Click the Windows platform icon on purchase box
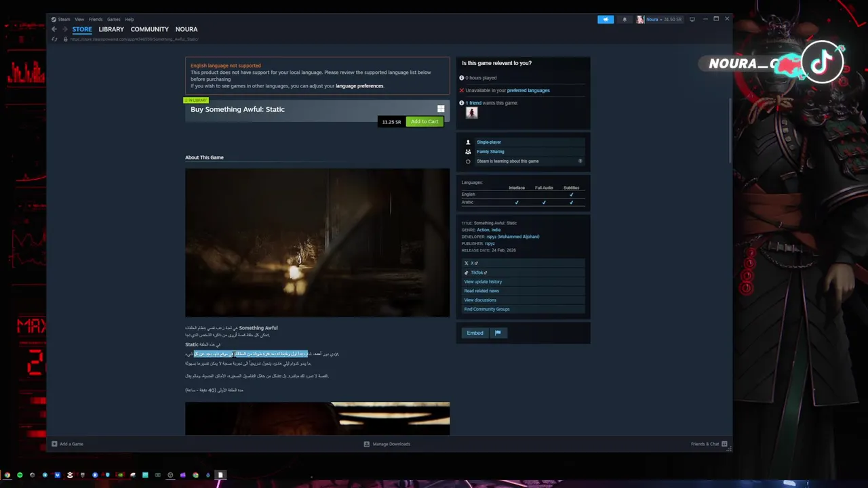Image resolution: width=868 pixels, height=488 pixels. [x=441, y=108]
